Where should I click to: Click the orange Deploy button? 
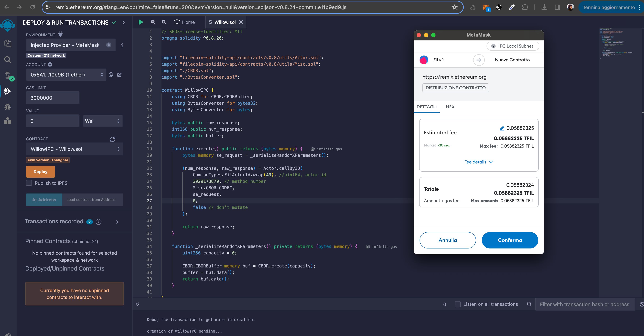(x=41, y=172)
